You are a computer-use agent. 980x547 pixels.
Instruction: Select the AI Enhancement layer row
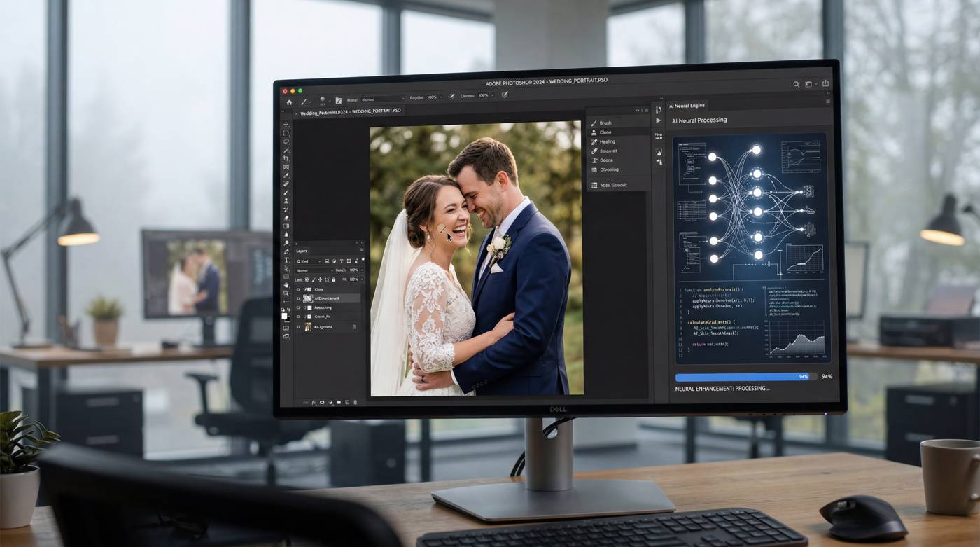pos(328,298)
